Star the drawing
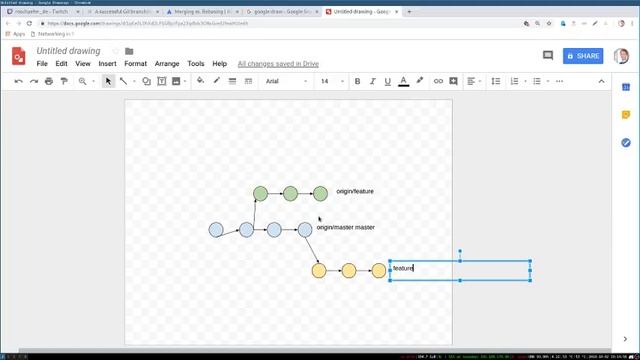Image resolution: width=640 pixels, height=360 pixels. [x=116, y=51]
